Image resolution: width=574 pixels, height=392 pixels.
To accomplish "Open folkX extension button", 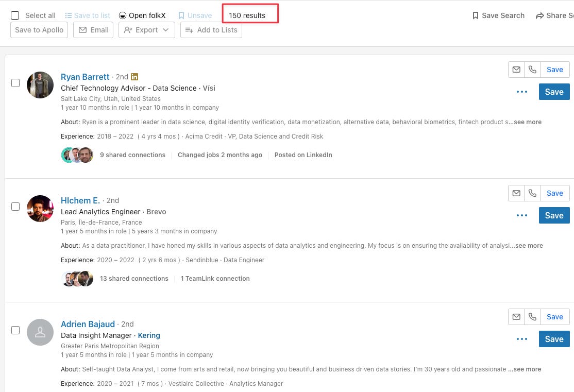I will pos(142,15).
